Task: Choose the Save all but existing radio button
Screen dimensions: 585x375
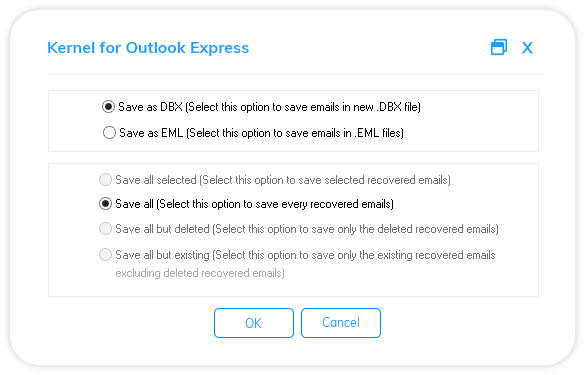Action: pyautogui.click(x=105, y=254)
